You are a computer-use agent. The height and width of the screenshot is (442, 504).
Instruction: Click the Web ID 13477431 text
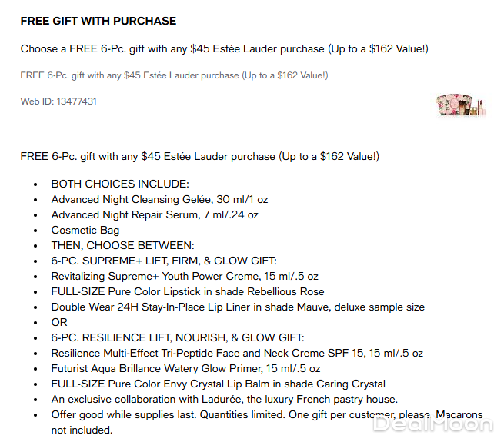pyautogui.click(x=58, y=101)
